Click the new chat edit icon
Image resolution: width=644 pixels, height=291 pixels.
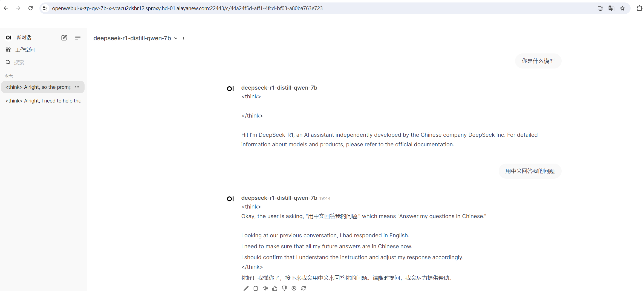(64, 38)
